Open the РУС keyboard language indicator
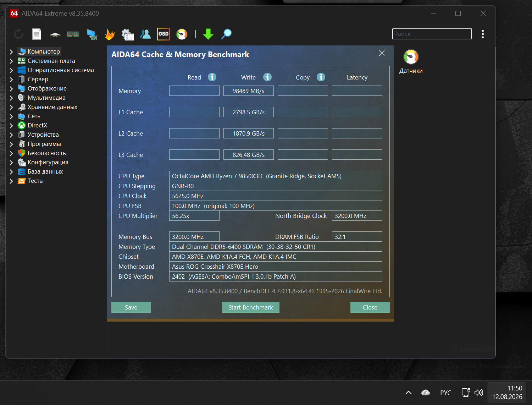This screenshot has height=405, width=532. pos(446,393)
